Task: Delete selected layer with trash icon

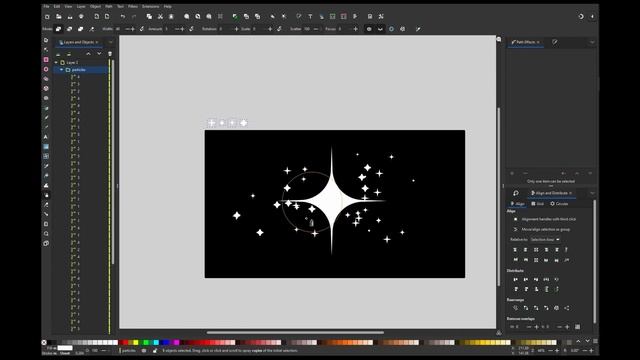Action: 110,54
